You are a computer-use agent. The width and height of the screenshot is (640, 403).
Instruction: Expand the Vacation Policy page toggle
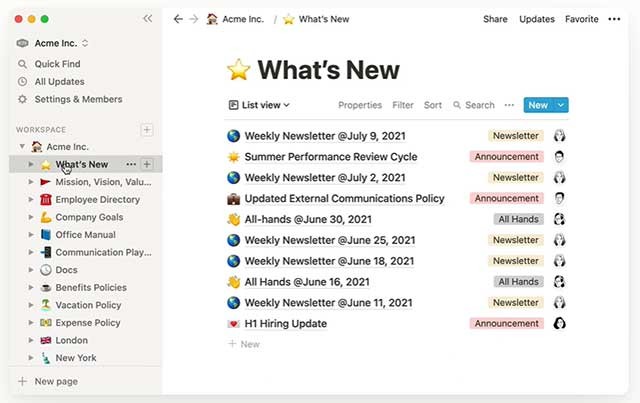31,305
